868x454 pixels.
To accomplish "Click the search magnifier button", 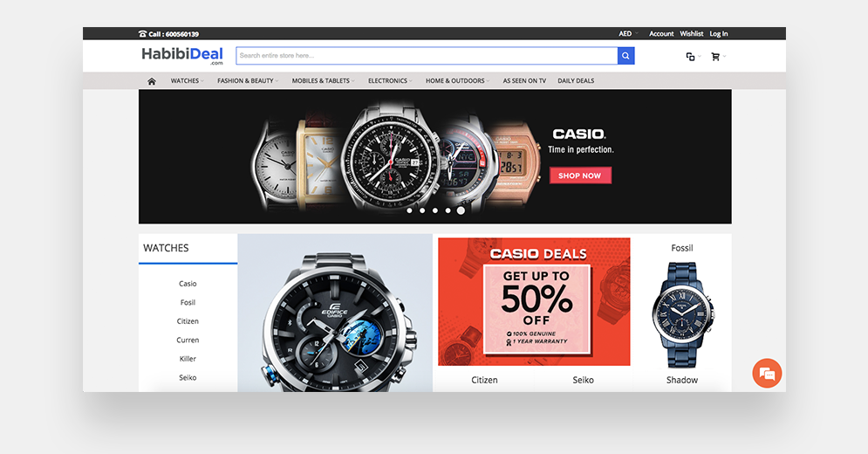I will (x=625, y=55).
